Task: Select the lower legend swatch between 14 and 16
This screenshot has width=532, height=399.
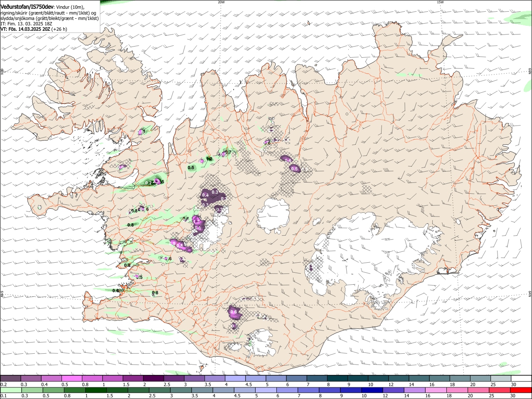Action: 414,390
